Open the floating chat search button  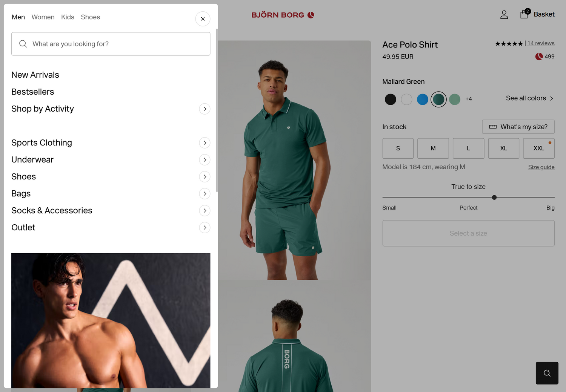547,373
